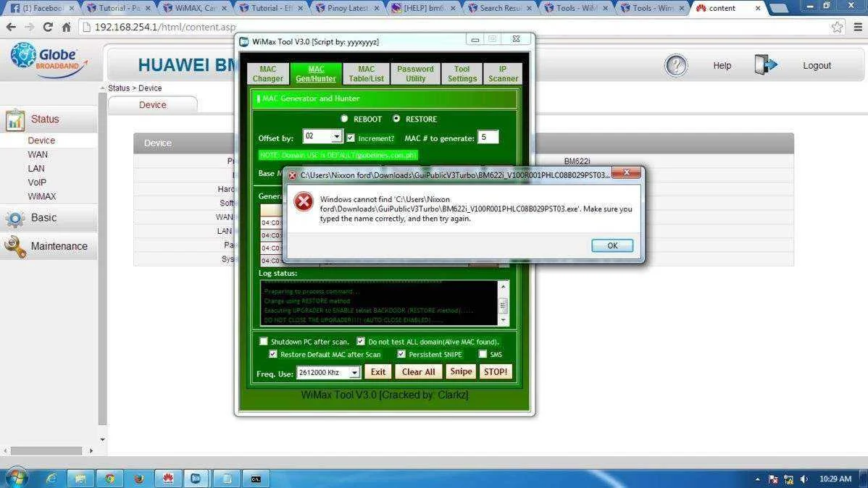The height and width of the screenshot is (488, 868).
Task: Click the STOP! button
Action: [x=495, y=372]
